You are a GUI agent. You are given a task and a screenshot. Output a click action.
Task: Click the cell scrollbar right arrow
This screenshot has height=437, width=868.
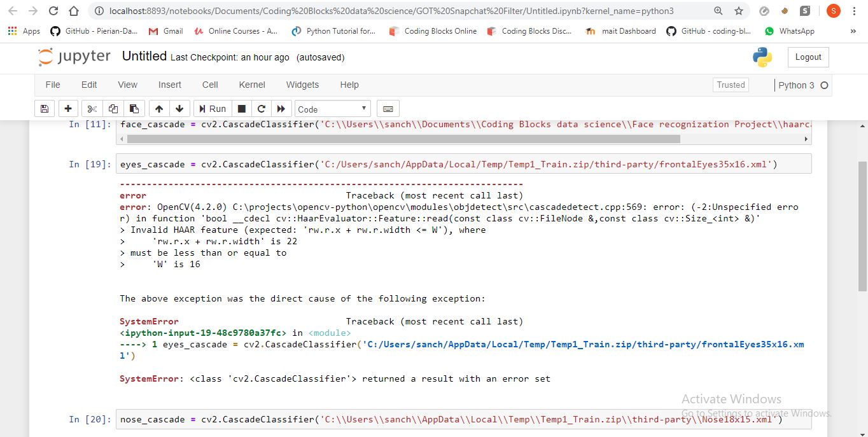tap(806, 139)
